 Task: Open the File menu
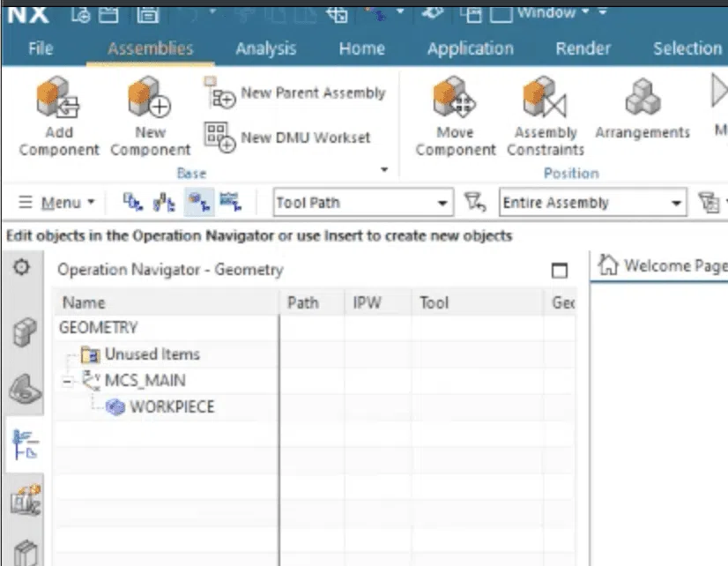pos(41,48)
